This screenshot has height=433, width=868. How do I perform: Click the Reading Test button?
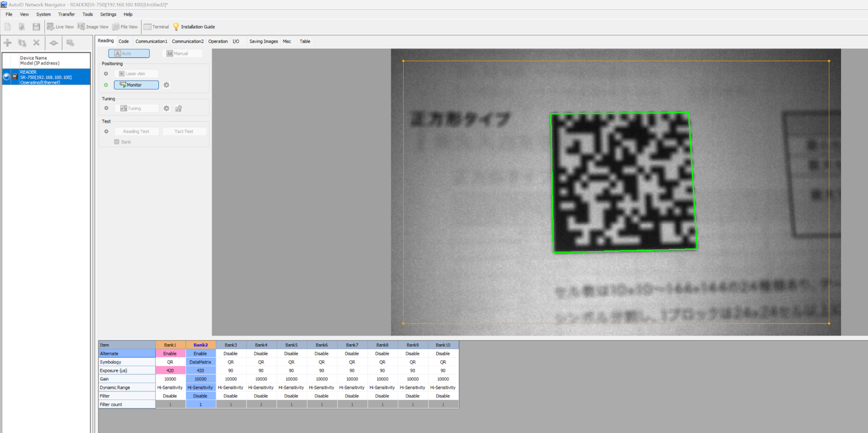click(136, 132)
